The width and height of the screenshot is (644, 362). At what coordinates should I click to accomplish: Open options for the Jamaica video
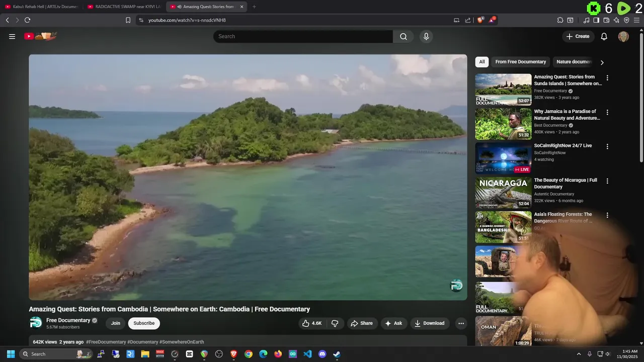[607, 112]
